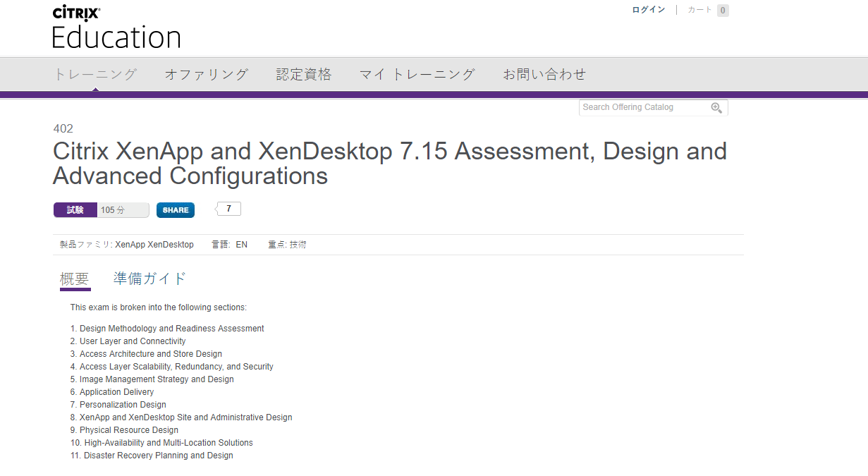Open the 認定資格 menu

(304, 74)
